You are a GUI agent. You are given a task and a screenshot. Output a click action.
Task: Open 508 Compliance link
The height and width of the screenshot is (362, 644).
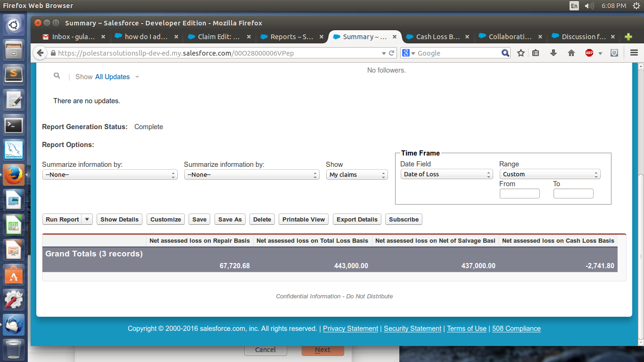[x=516, y=329]
